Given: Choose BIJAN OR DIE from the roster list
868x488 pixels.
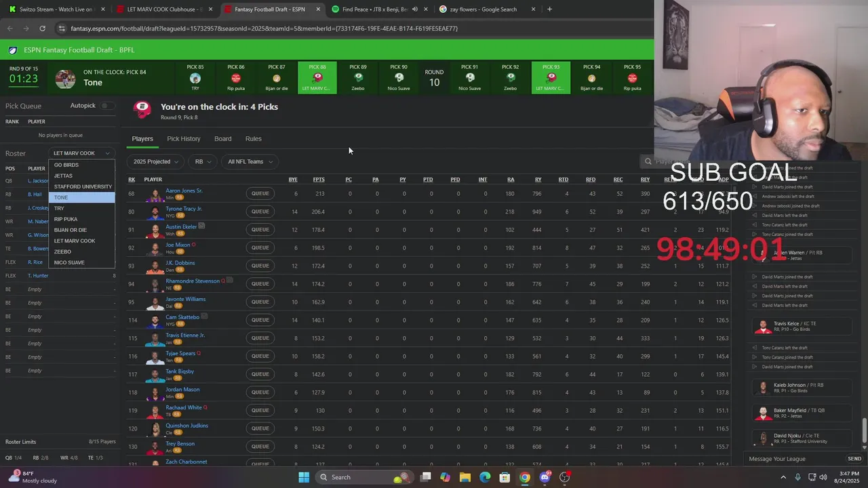Looking at the screenshot, I should (81, 230).
